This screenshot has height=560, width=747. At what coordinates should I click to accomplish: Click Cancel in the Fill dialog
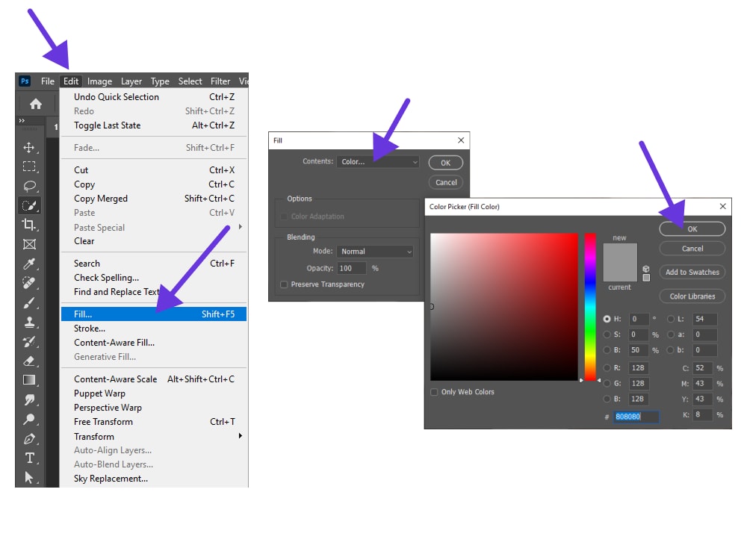(x=446, y=182)
